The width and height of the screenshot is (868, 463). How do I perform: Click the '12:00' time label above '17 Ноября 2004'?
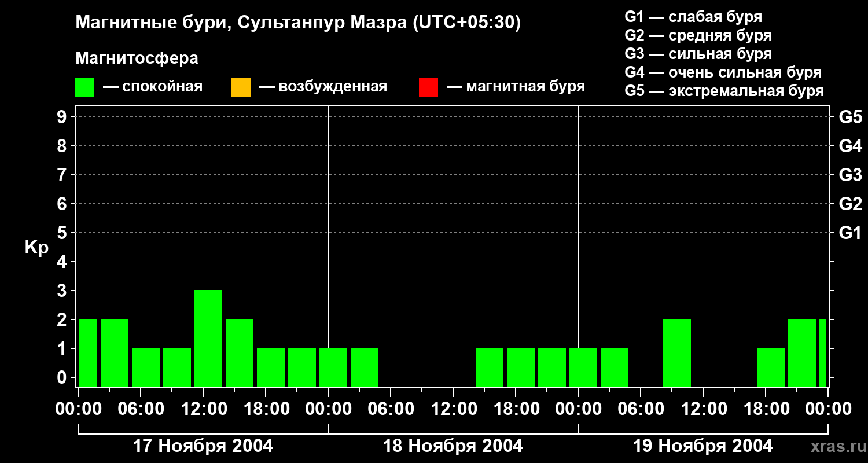coord(203,409)
